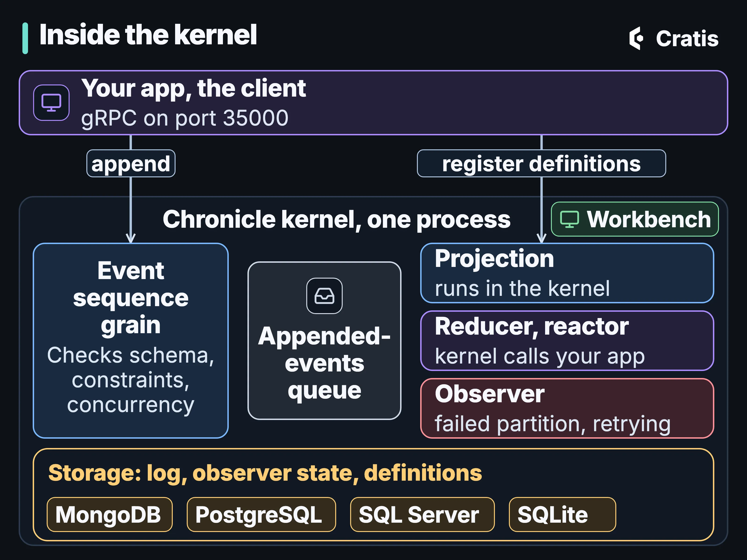Click the Reducer, reactor heading
Image resolution: width=747 pixels, height=560 pixels.
pyautogui.click(x=532, y=326)
